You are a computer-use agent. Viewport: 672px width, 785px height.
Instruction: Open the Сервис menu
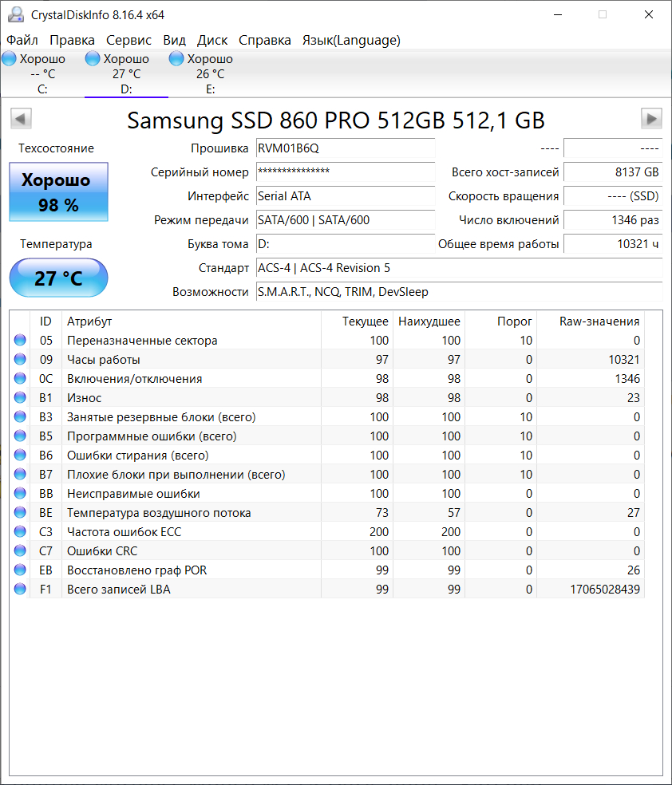click(x=128, y=40)
